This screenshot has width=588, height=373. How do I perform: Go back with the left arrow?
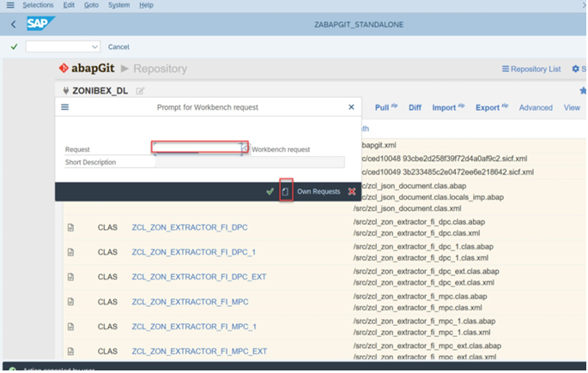[14, 24]
